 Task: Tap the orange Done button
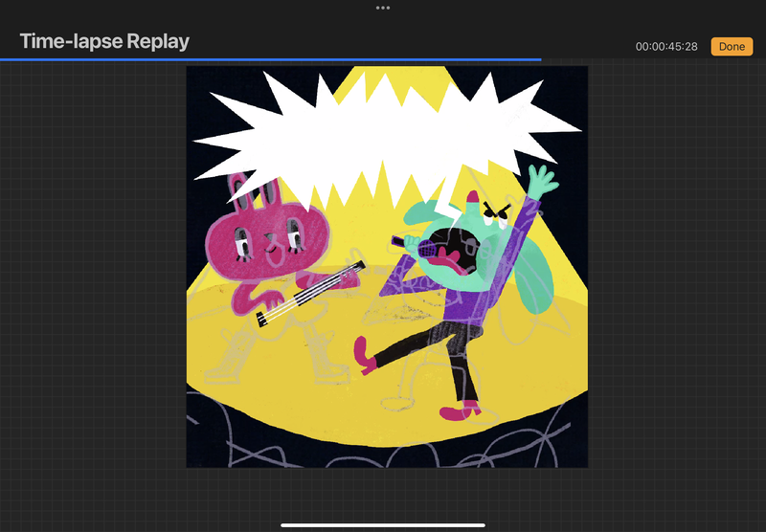pyautogui.click(x=732, y=46)
